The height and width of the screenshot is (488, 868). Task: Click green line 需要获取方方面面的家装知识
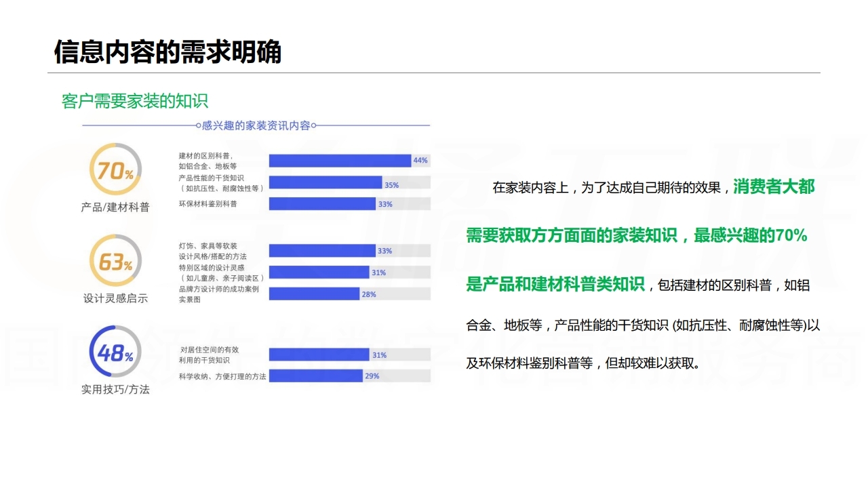coord(572,236)
